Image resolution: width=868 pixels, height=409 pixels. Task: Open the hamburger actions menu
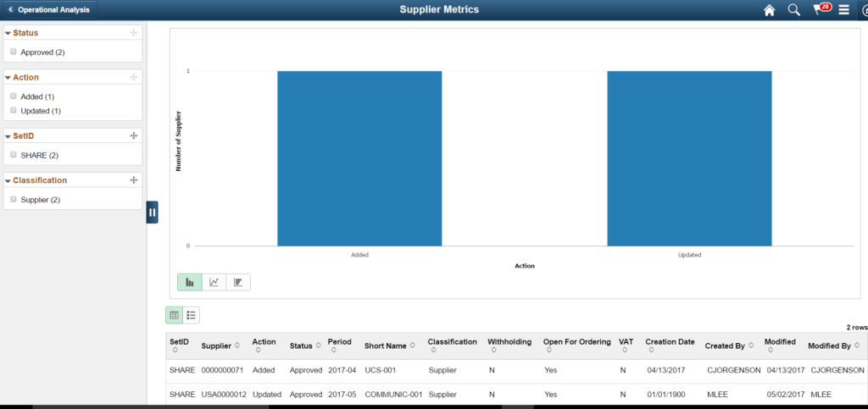point(843,10)
